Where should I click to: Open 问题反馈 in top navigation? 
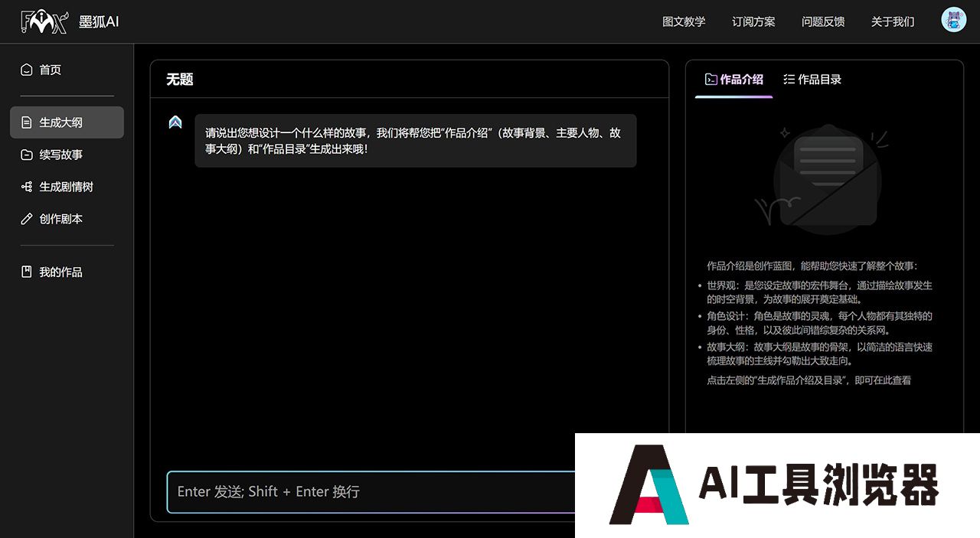[x=823, y=21]
